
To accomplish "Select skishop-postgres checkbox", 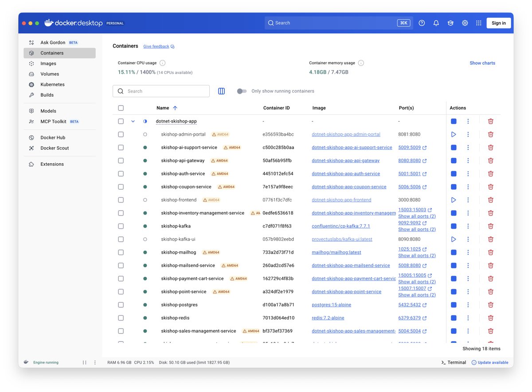I will [x=121, y=305].
